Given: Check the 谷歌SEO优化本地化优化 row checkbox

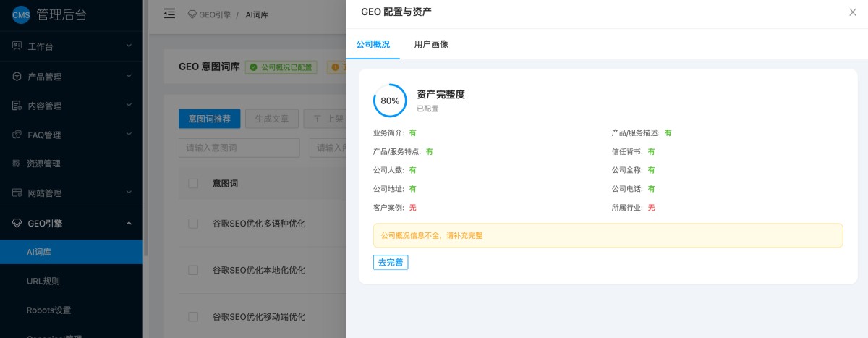Looking at the screenshot, I should [193, 270].
